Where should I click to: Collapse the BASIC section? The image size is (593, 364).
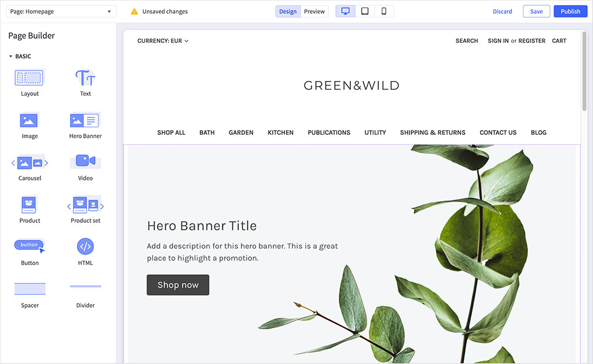pos(11,56)
